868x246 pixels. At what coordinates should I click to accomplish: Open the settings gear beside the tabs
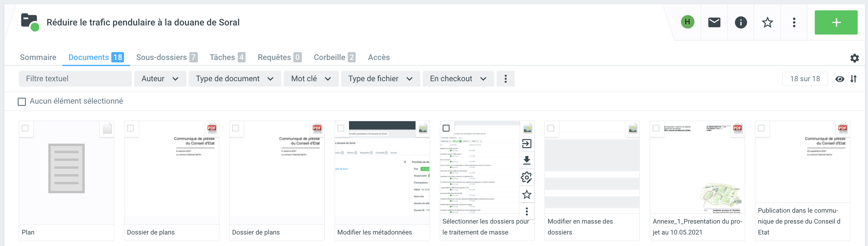(x=854, y=58)
